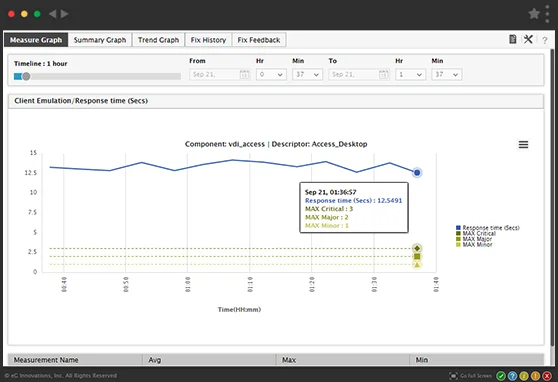Click the Go Full Screen link
This screenshot has height=382, width=558.
point(475,376)
